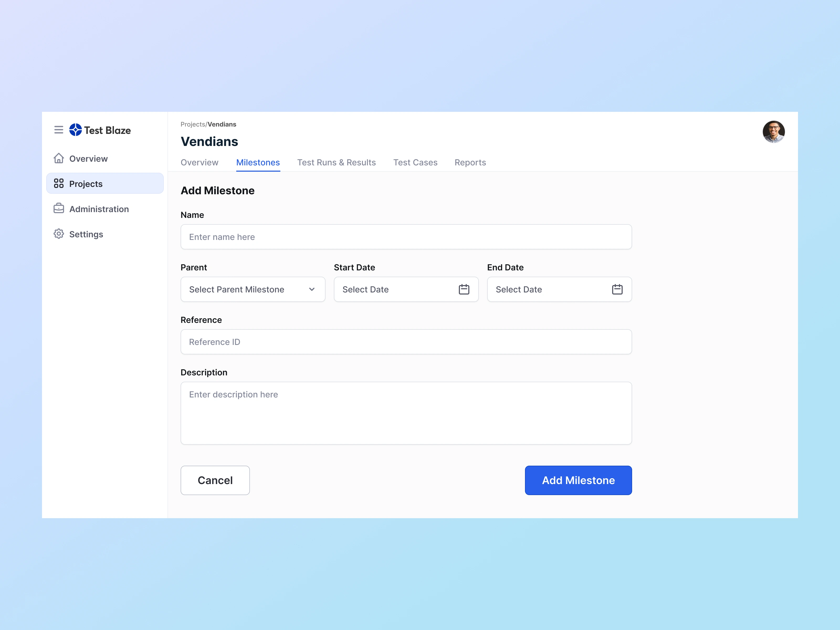The height and width of the screenshot is (630, 840).
Task: Expand the Select Parent Milestone dropdown
Action: click(x=253, y=289)
